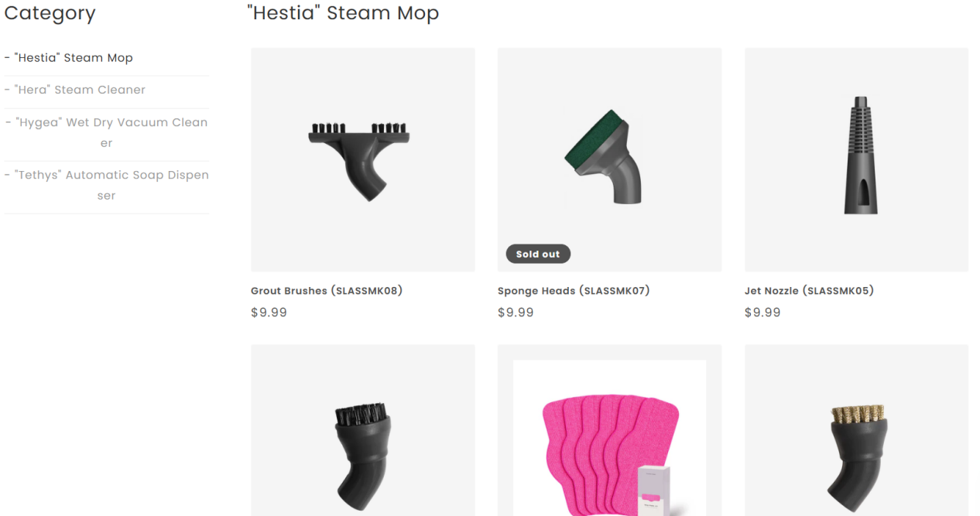Open the black nylon brush product image

click(x=362, y=430)
